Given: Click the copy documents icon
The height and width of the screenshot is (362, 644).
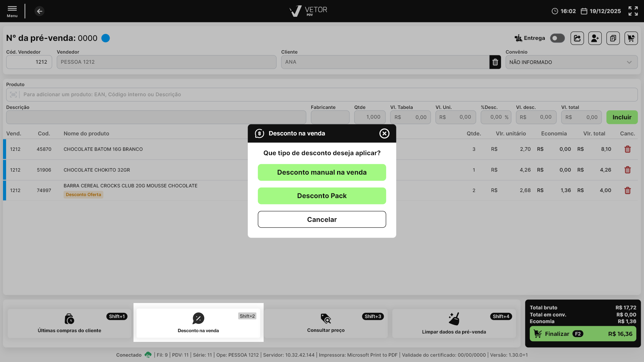Looking at the screenshot, I should [x=613, y=38].
